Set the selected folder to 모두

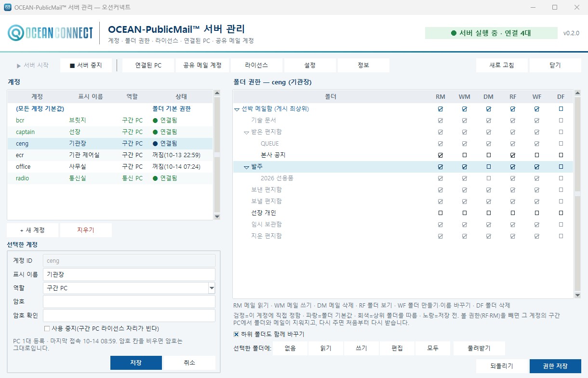click(x=433, y=348)
